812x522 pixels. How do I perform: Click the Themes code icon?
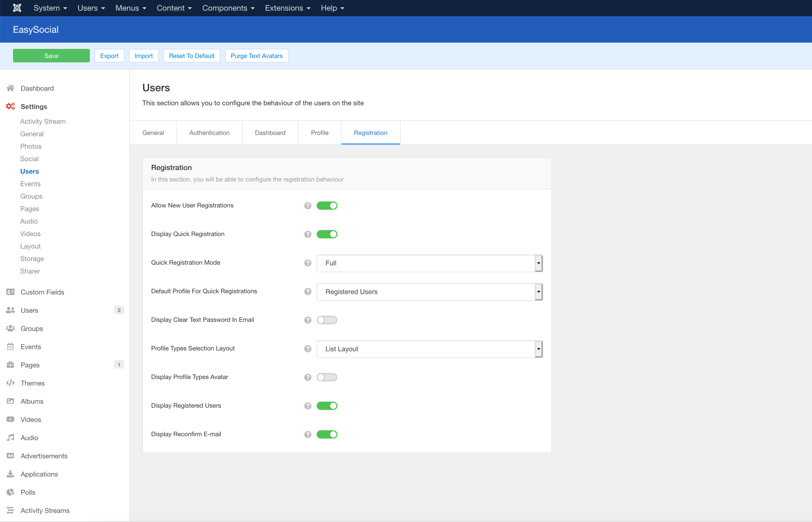pyautogui.click(x=10, y=383)
